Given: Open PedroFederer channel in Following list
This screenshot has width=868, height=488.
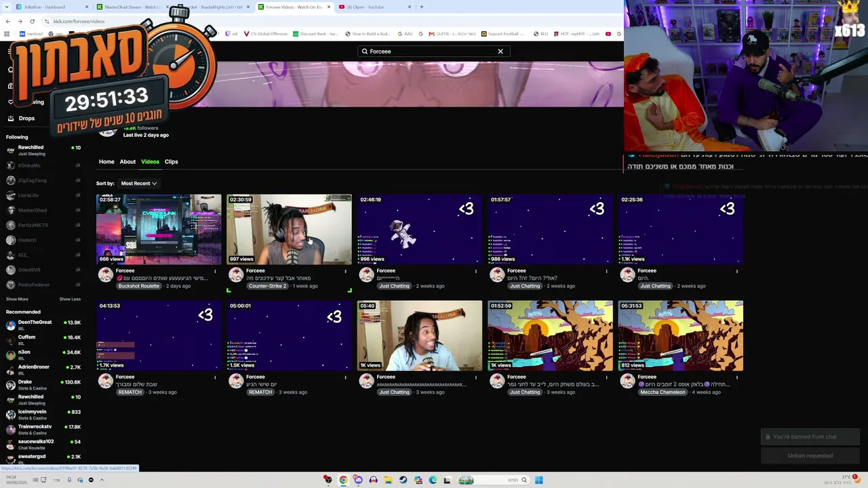Looking at the screenshot, I should [43, 285].
